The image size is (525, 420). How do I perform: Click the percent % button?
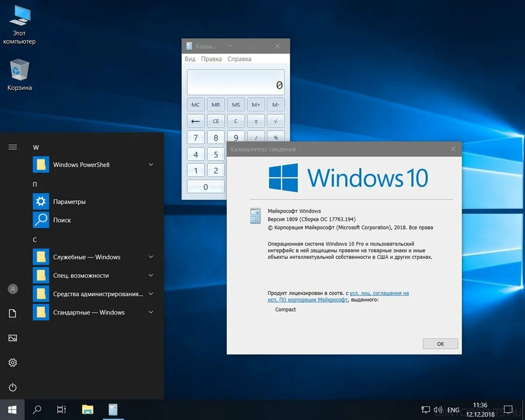pyautogui.click(x=276, y=136)
